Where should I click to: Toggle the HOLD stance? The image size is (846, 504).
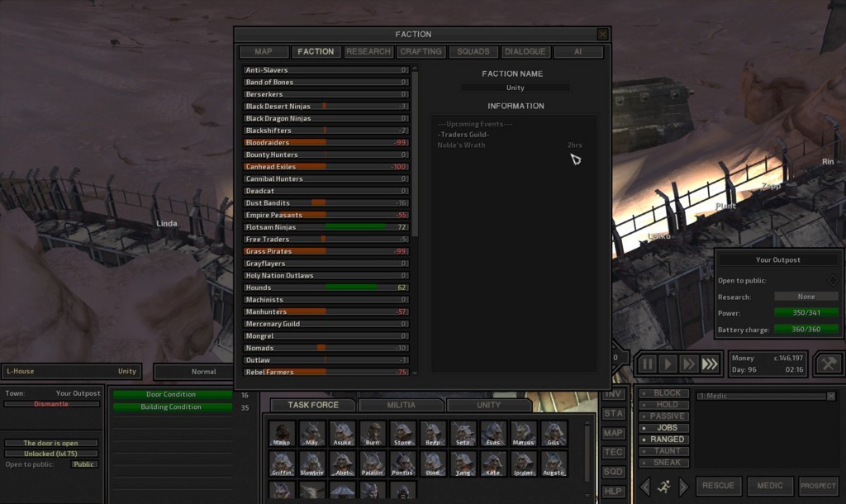tap(664, 405)
